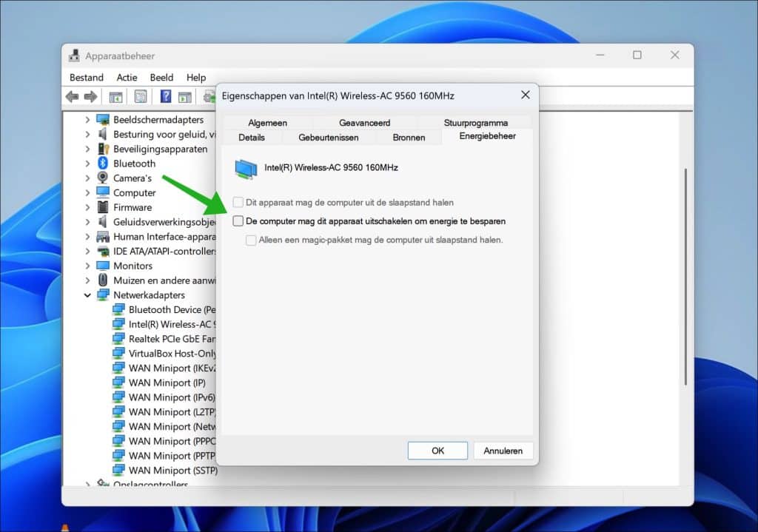Open the Beeld menu
Image resolution: width=758 pixels, height=532 pixels.
(161, 77)
